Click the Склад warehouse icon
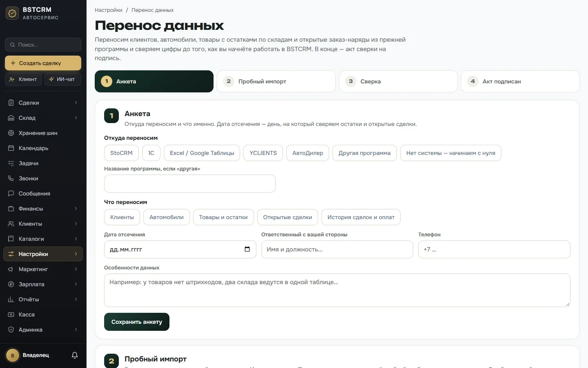This screenshot has width=588, height=368. [x=11, y=118]
